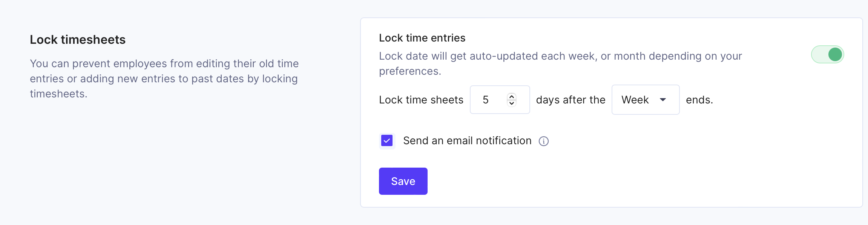Click the green knob of the toggle
Image resolution: width=868 pixels, height=225 pixels.
click(835, 54)
